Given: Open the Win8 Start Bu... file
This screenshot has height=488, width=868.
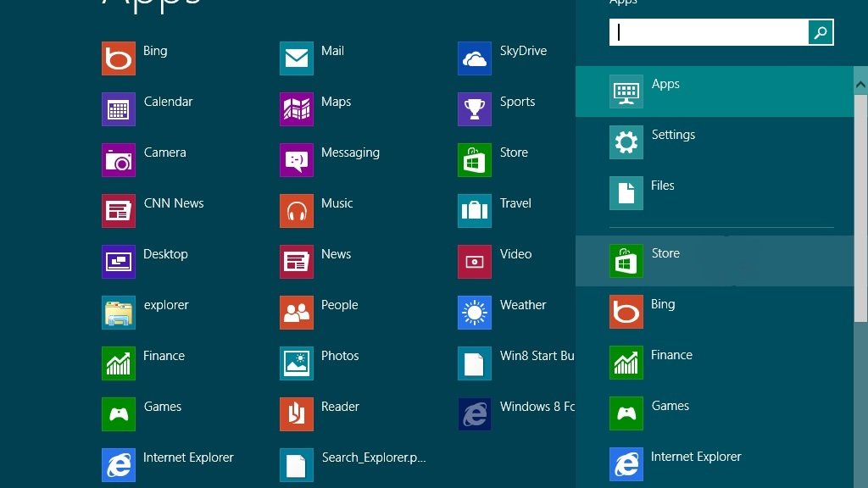Looking at the screenshot, I should [x=475, y=363].
